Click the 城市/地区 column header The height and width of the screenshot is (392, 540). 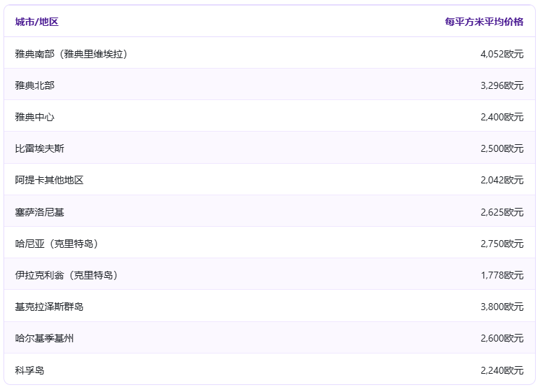pos(36,22)
